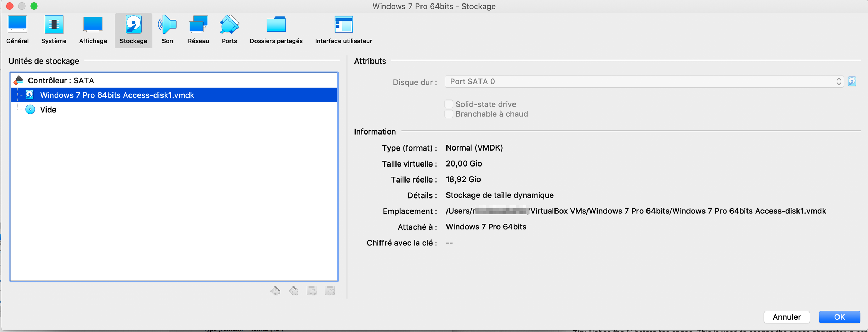Toggle the Solid-state drive checkbox
This screenshot has height=332, width=868.
[x=449, y=104]
